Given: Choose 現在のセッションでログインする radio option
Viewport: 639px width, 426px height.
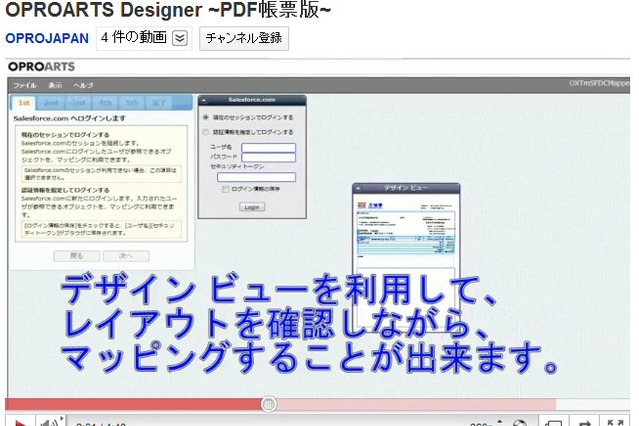Looking at the screenshot, I should 206,117.
